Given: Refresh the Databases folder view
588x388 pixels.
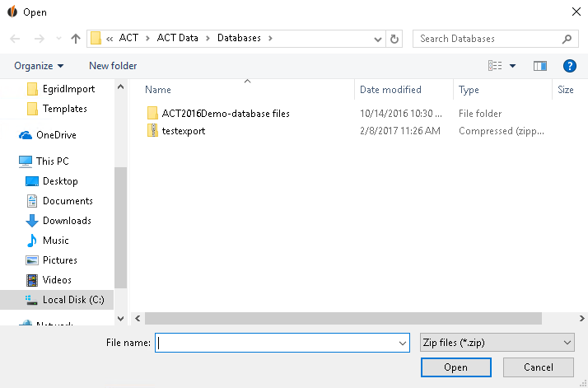Looking at the screenshot, I should coord(394,39).
